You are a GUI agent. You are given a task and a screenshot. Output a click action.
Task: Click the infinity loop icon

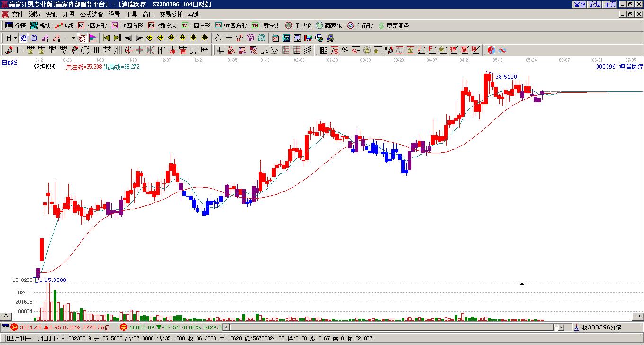point(502,50)
